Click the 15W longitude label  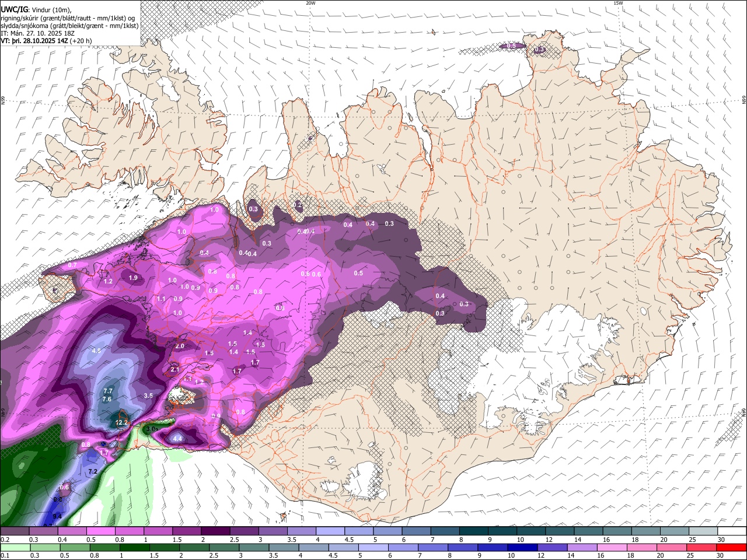(x=618, y=3)
